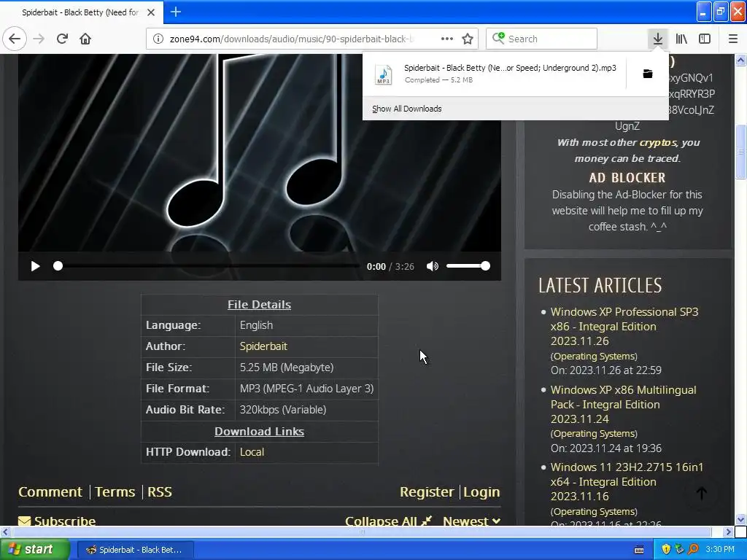
Task: Open the Firefox hamburger menu
Action: click(733, 39)
